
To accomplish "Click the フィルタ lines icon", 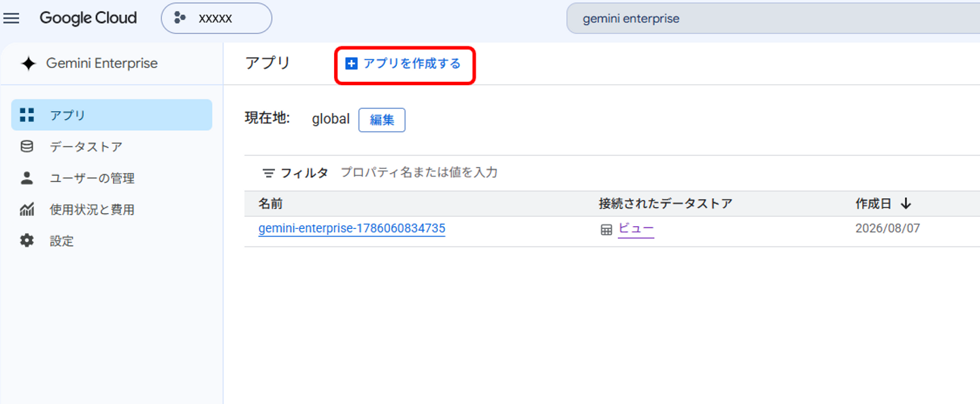I will (269, 173).
